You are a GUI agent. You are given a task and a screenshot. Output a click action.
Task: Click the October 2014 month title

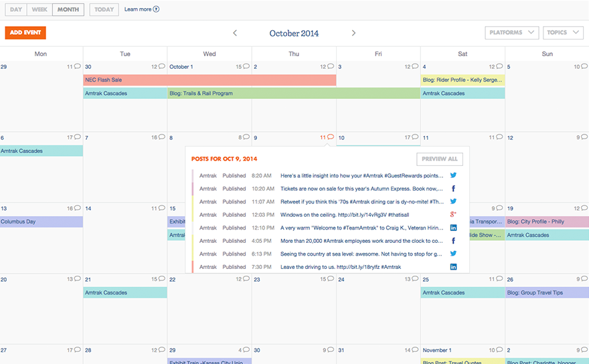click(294, 33)
